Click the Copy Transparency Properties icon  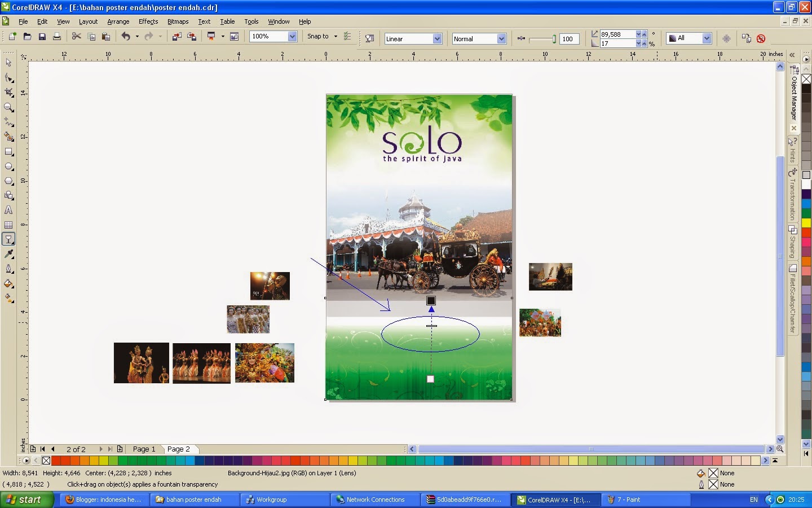(x=747, y=38)
